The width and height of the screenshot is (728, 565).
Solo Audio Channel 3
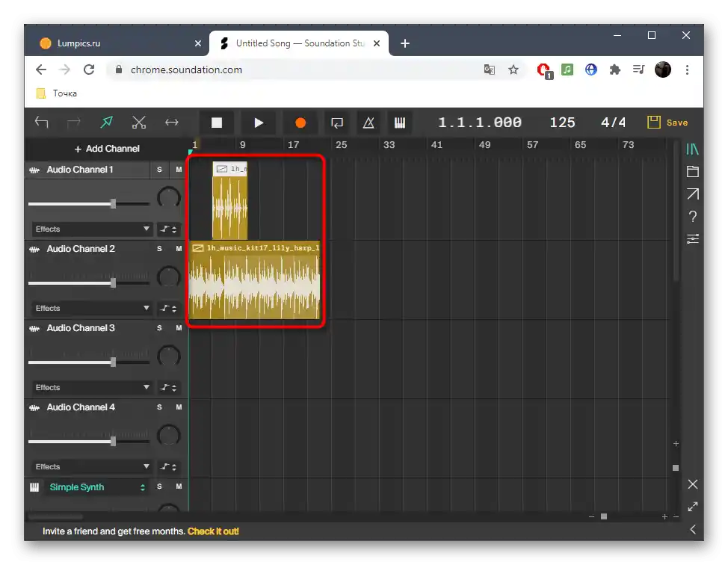coord(159,328)
